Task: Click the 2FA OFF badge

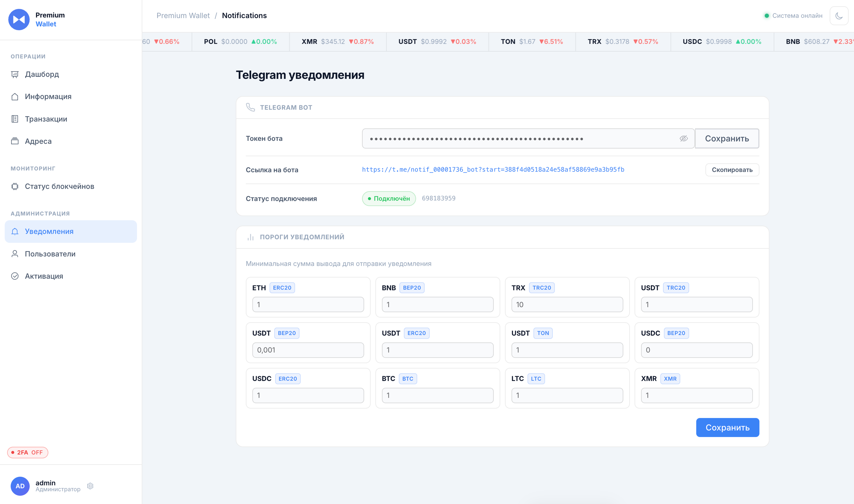Action: (x=28, y=452)
